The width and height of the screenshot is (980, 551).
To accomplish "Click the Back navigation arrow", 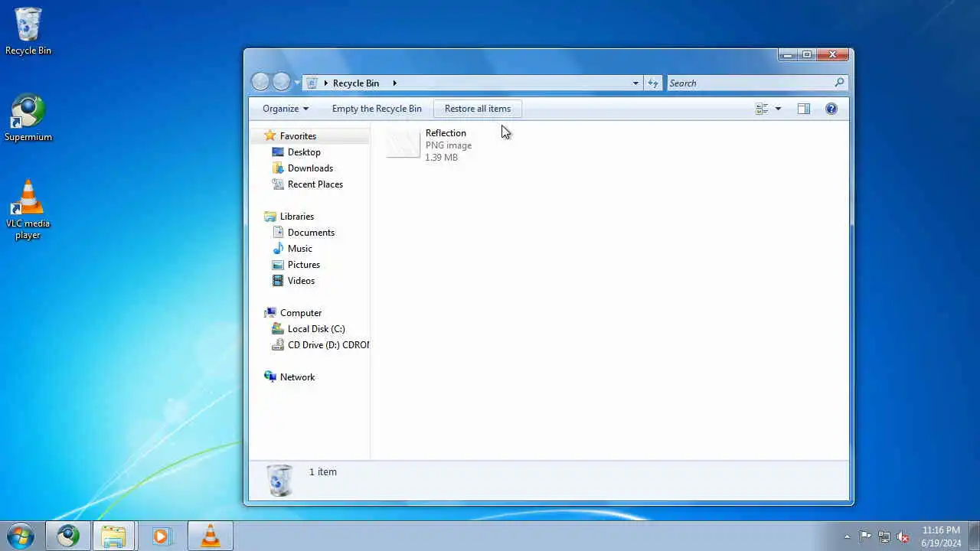I will click(260, 82).
